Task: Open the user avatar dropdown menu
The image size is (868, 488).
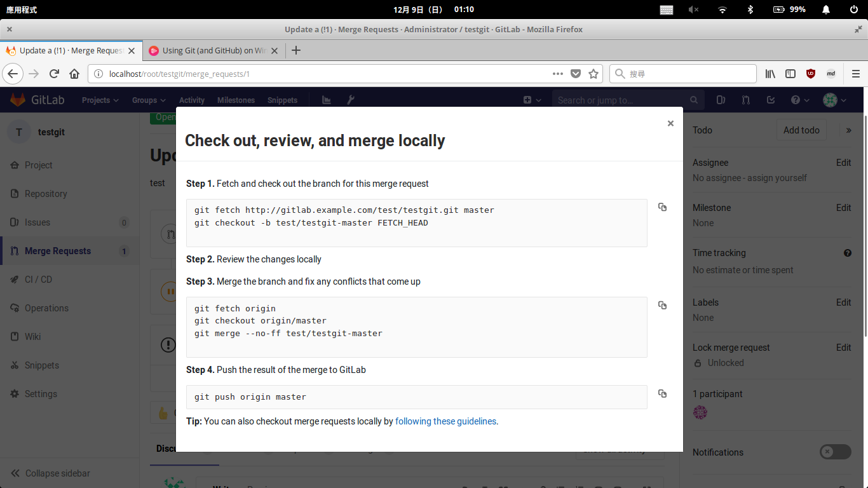Action: coord(834,100)
